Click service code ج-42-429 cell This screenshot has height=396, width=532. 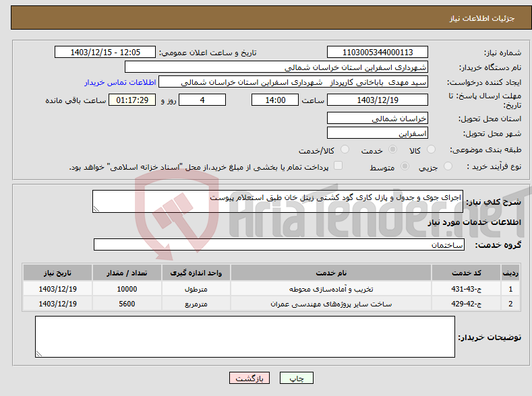(x=467, y=304)
